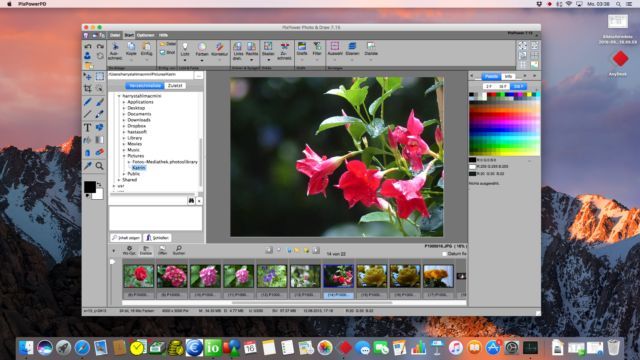Pick a color from rainbow palette grid
Image resolution: width=640 pixels, height=360 pixels.
(x=504, y=128)
